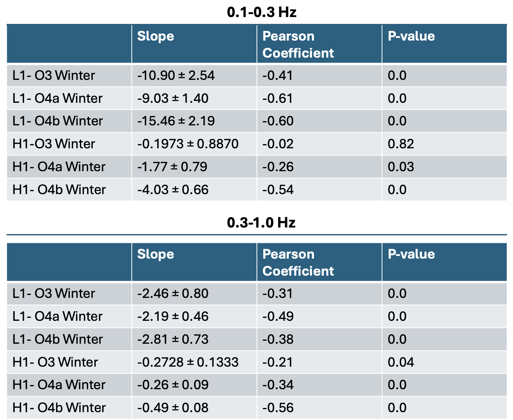Select Slope header in the 0.1-0.3 Hz table
Image resolution: width=513 pixels, height=420 pixels.
click(156, 36)
